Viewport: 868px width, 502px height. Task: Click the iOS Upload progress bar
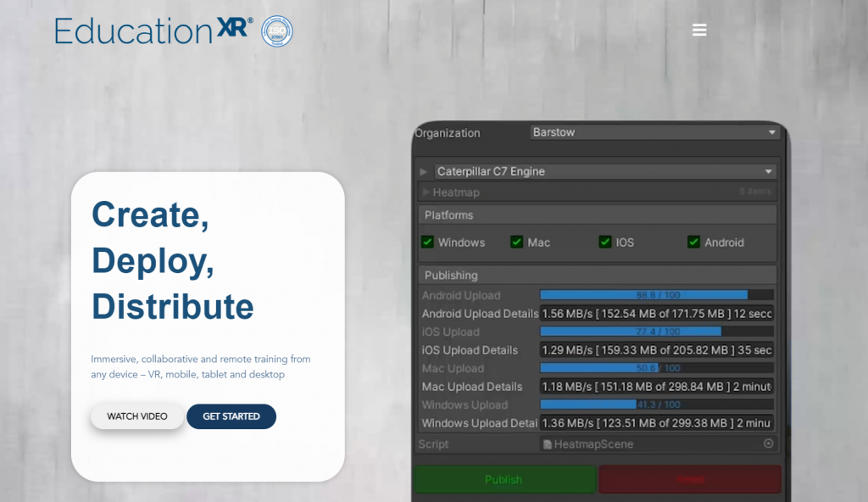coord(657,332)
